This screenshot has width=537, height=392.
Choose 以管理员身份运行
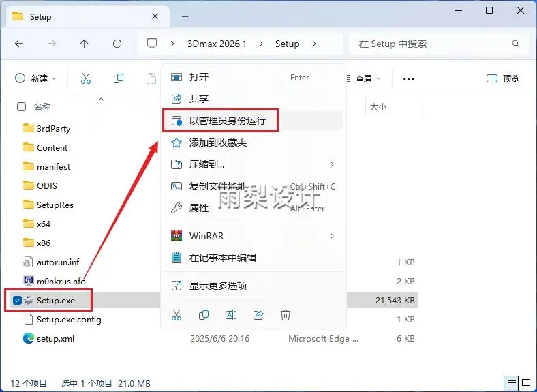tap(254, 121)
